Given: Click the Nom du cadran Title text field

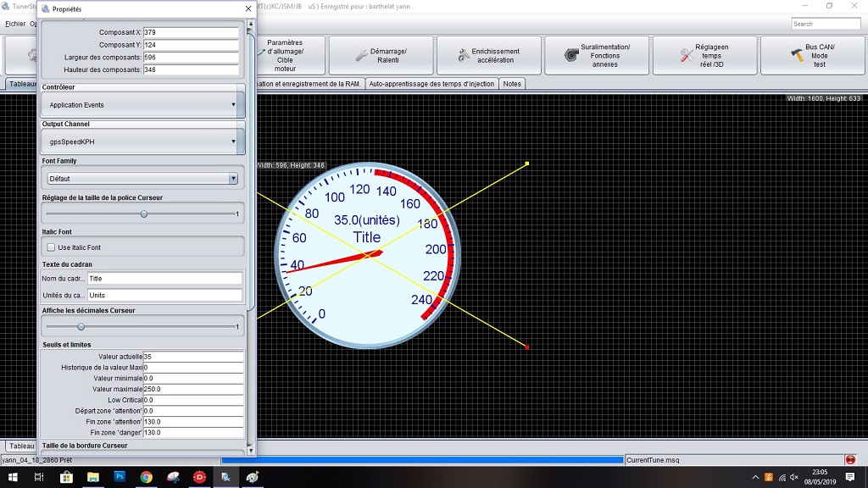Looking at the screenshot, I should (x=164, y=278).
